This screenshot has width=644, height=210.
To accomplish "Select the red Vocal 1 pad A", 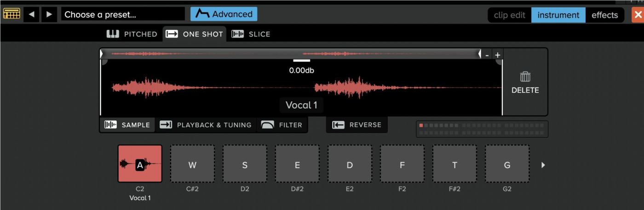I will 140,164.
